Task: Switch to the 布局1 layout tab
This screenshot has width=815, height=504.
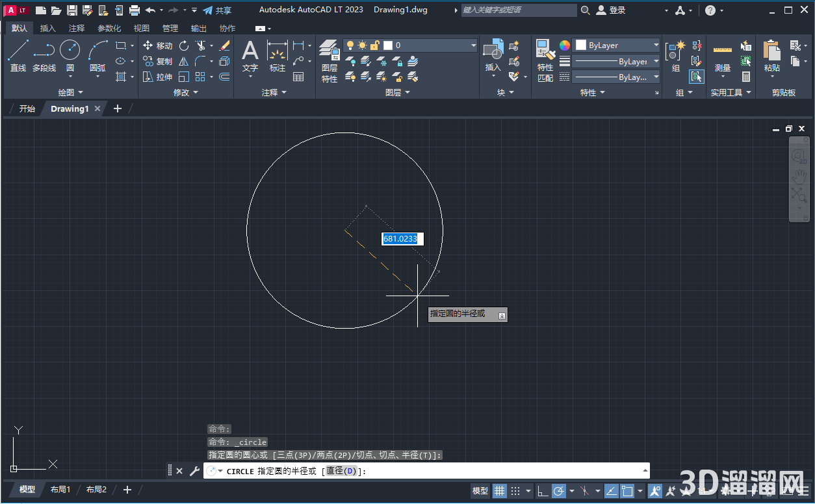Action: [60, 490]
